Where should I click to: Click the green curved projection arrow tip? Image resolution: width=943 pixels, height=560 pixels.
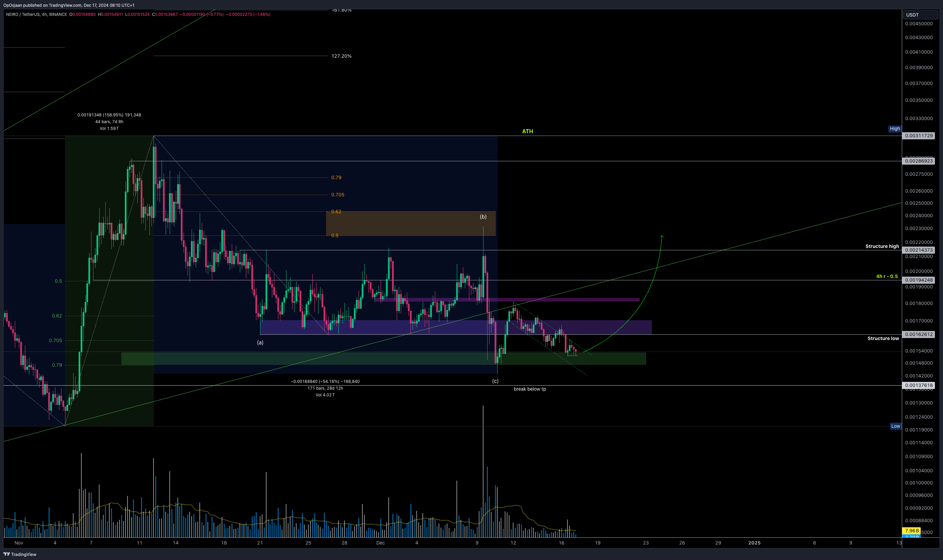pyautogui.click(x=662, y=236)
